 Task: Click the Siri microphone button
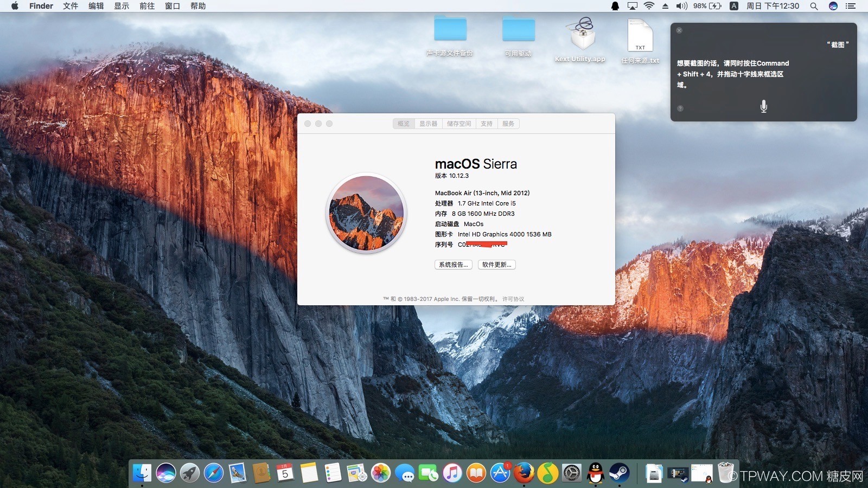point(763,106)
